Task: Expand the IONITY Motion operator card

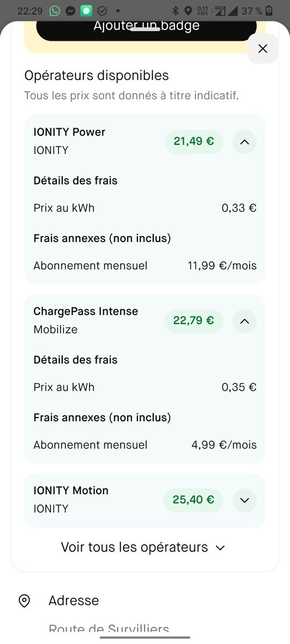Action: pos(244,500)
